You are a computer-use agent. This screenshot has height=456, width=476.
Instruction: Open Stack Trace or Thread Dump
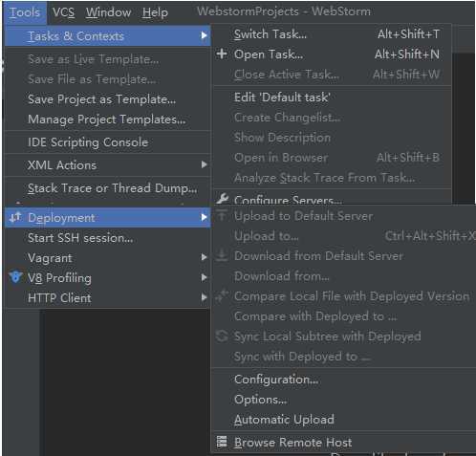(x=112, y=188)
